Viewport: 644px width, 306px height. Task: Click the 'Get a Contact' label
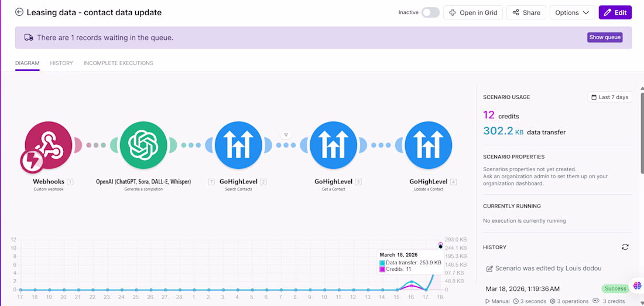(x=334, y=189)
